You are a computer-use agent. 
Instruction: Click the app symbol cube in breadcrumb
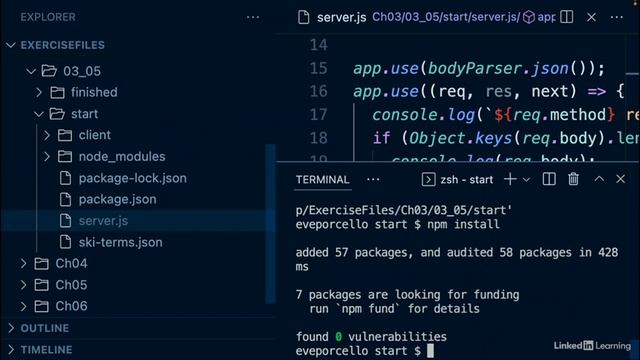[529, 17]
